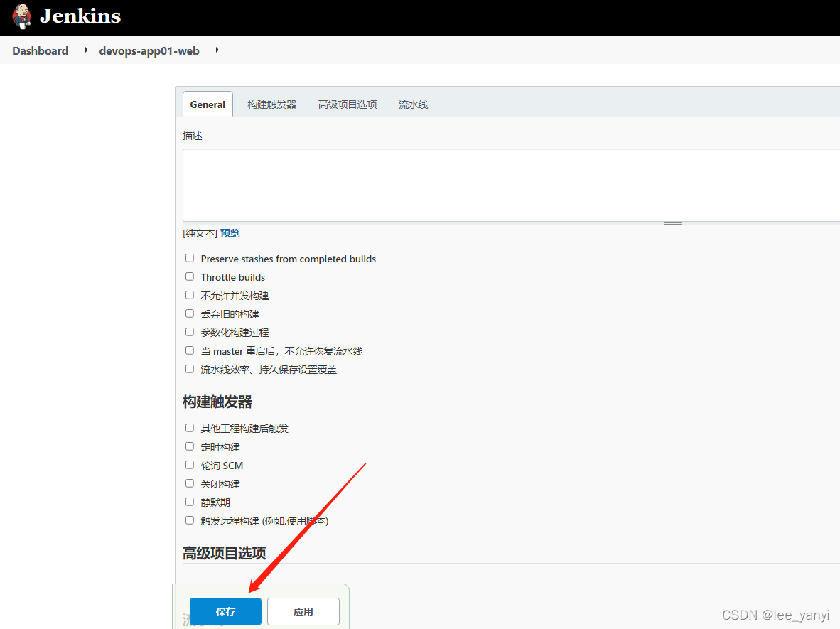This screenshot has width=840, height=629.
Task: Tick 丢弃旧的构建 checkbox
Action: 190,313
